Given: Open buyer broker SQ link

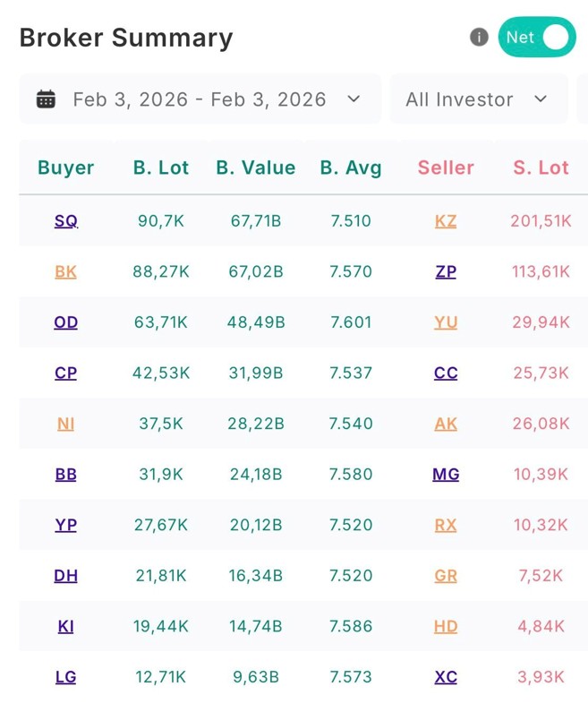Looking at the screenshot, I should coord(66,221).
